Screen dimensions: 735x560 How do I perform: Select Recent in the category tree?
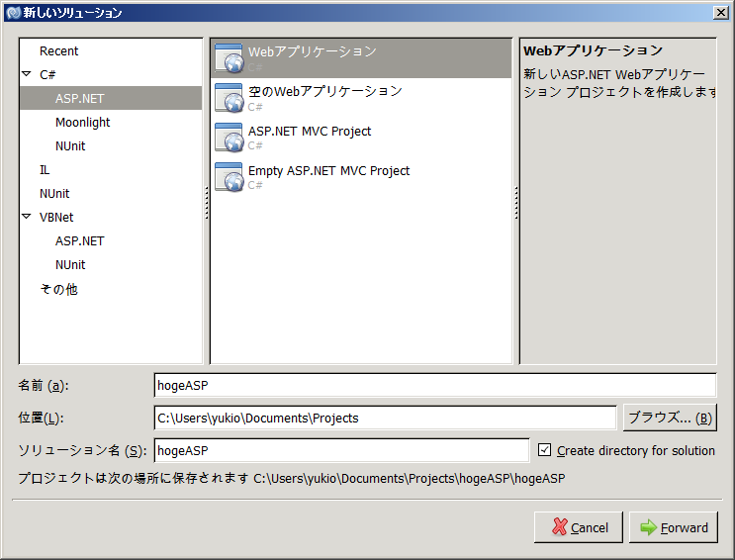coord(58,50)
